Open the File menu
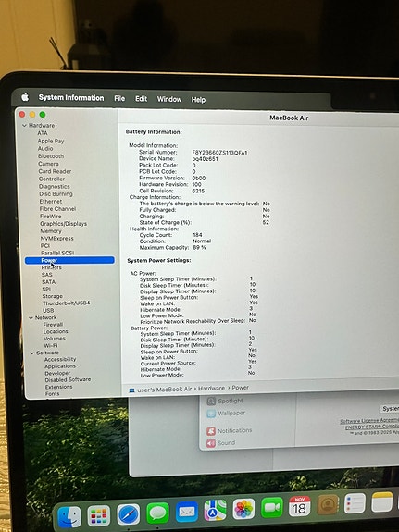This screenshot has width=399, height=532. coord(119,98)
